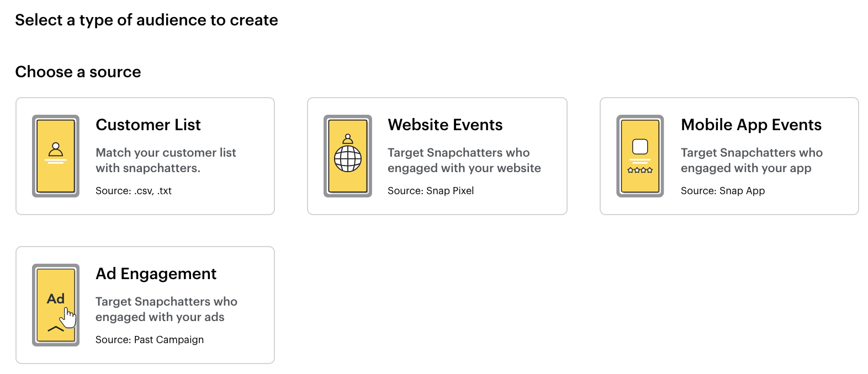Click "engaged with your ads" description text

click(x=160, y=317)
